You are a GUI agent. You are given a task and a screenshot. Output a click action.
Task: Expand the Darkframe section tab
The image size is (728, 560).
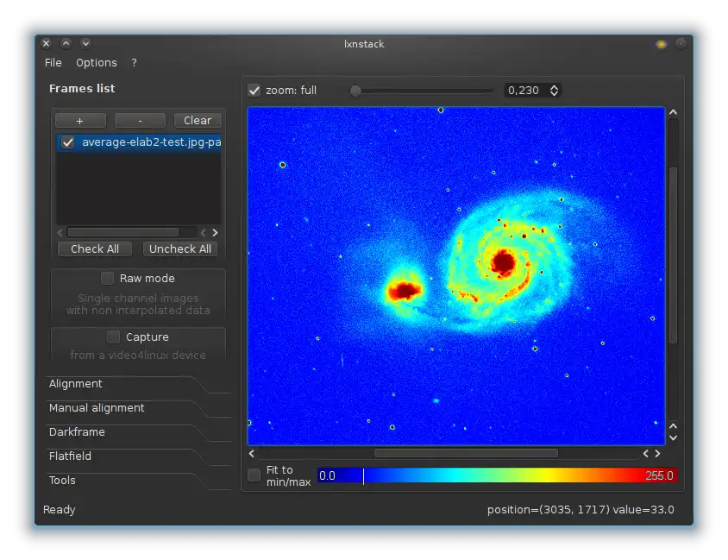tap(77, 431)
